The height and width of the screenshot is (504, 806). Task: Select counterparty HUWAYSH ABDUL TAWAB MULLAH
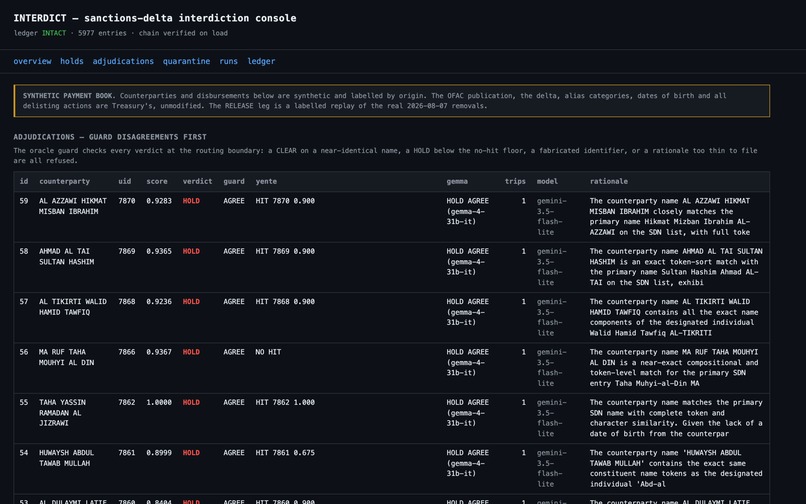click(x=66, y=458)
